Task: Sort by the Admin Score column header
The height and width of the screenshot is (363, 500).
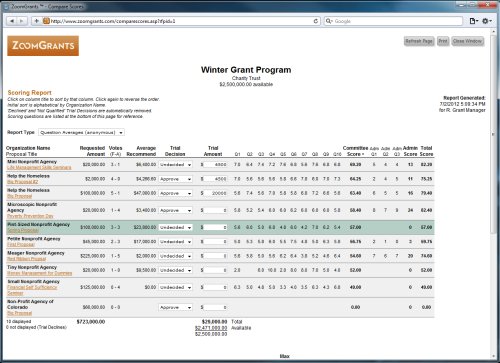Action: point(410,151)
